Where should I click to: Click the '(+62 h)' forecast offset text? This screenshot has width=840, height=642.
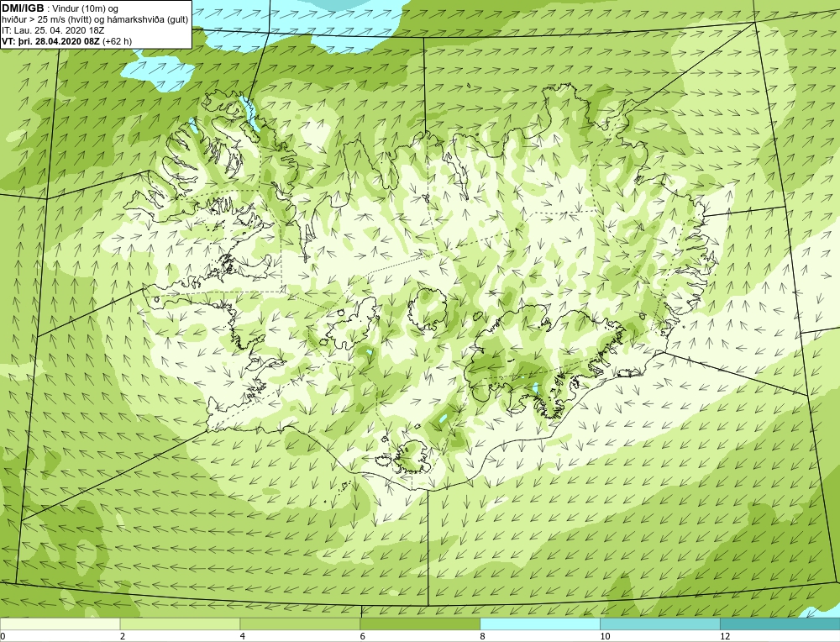pyautogui.click(x=117, y=40)
